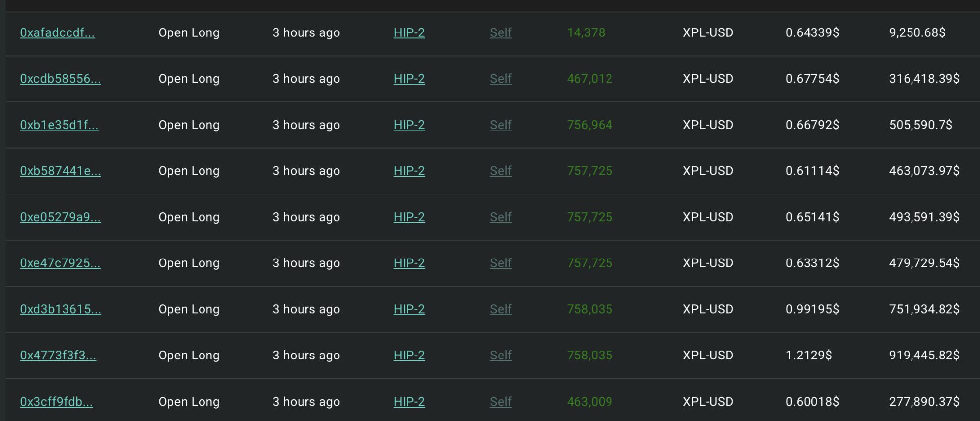Click the 0xb1e35d1f transaction link
Screen dimensions: 980x421
(59, 125)
